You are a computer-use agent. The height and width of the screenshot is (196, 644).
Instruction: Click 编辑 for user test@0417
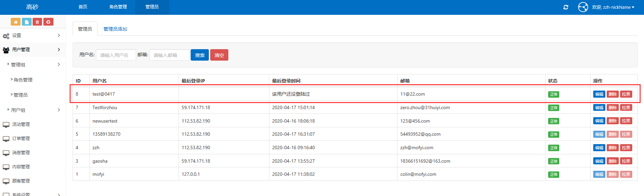tap(599, 94)
